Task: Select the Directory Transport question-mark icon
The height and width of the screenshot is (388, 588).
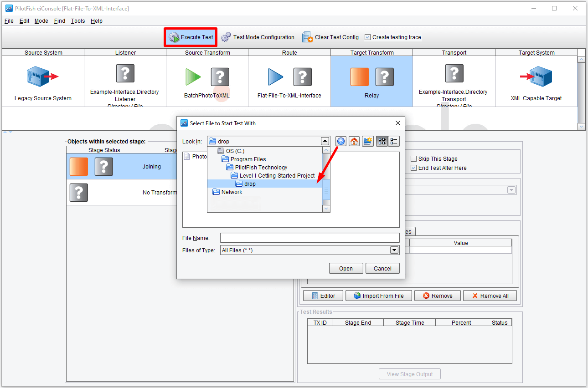Action: click(454, 73)
